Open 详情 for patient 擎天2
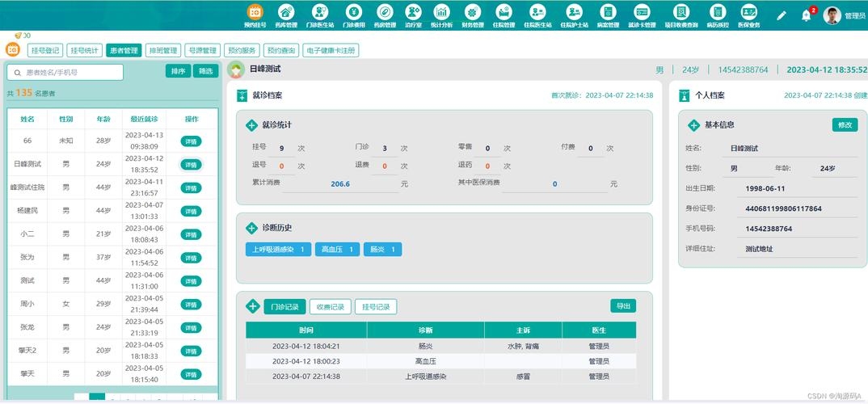868x404 pixels. click(191, 351)
